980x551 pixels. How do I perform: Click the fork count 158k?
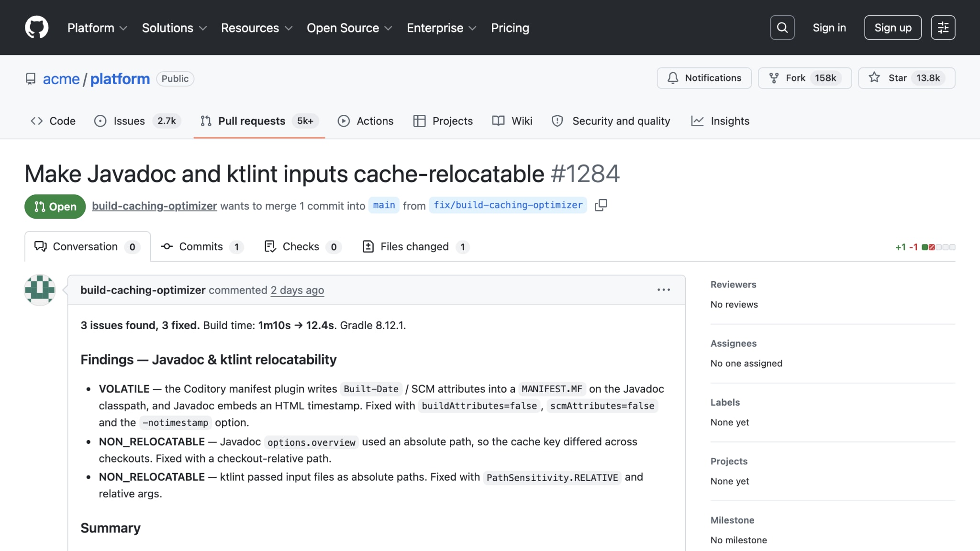pyautogui.click(x=825, y=78)
